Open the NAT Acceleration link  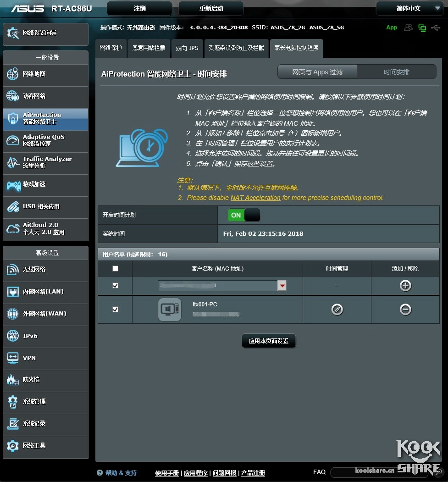[255, 198]
